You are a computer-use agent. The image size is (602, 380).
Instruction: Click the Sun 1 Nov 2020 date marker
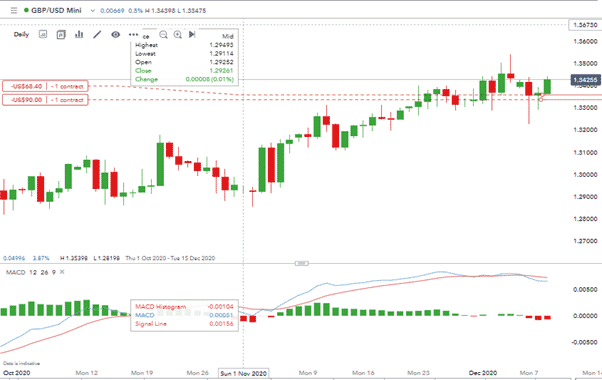click(x=243, y=373)
